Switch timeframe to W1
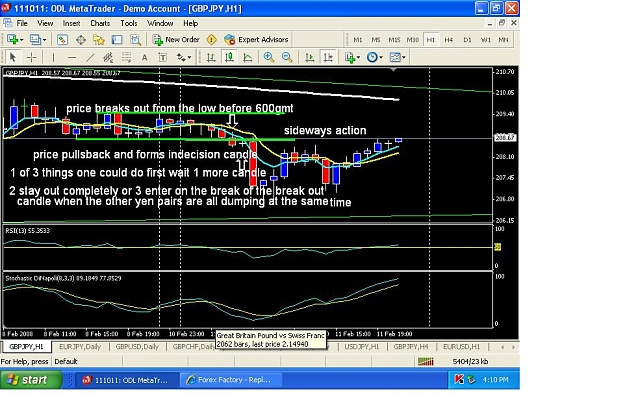This screenshot has height=405, width=625. [485, 39]
